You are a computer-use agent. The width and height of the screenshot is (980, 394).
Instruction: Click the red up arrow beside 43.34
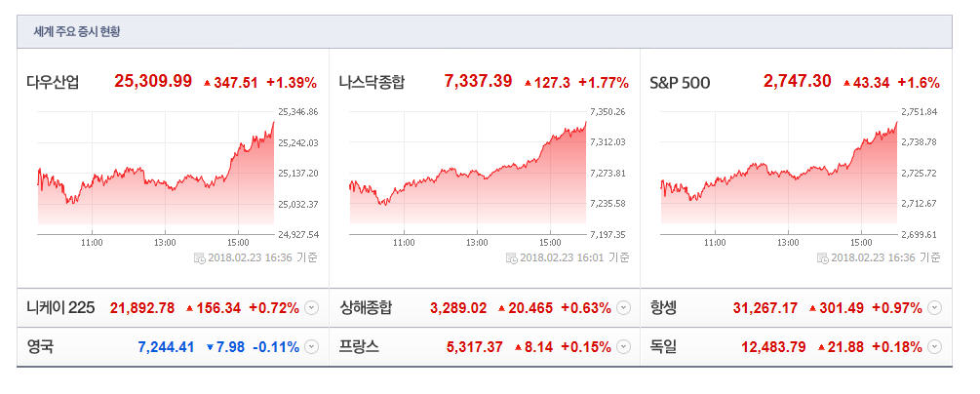(x=846, y=83)
